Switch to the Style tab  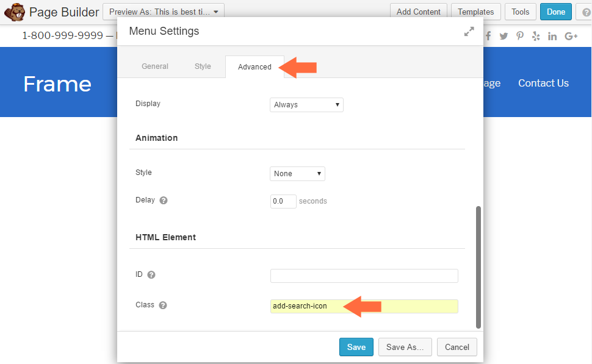(x=203, y=66)
